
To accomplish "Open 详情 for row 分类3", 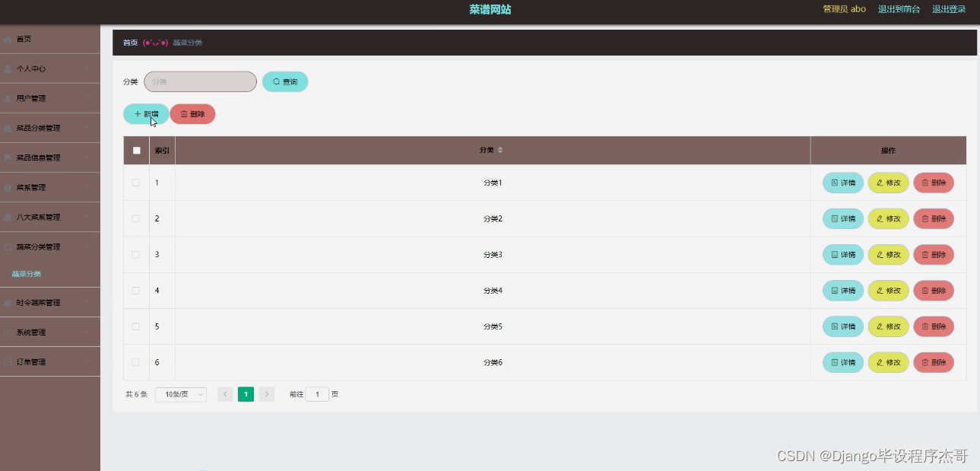I will 843,255.
